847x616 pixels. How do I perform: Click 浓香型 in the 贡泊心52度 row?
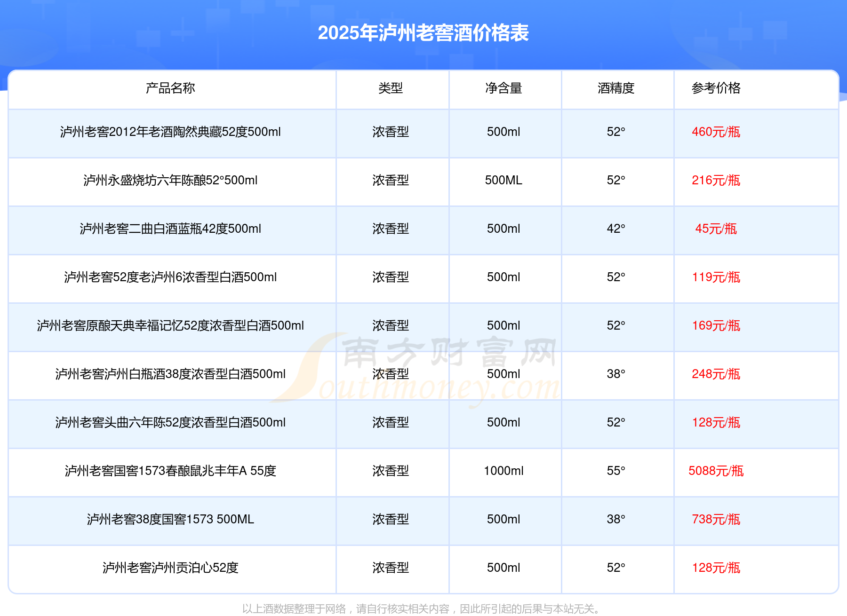(391, 568)
